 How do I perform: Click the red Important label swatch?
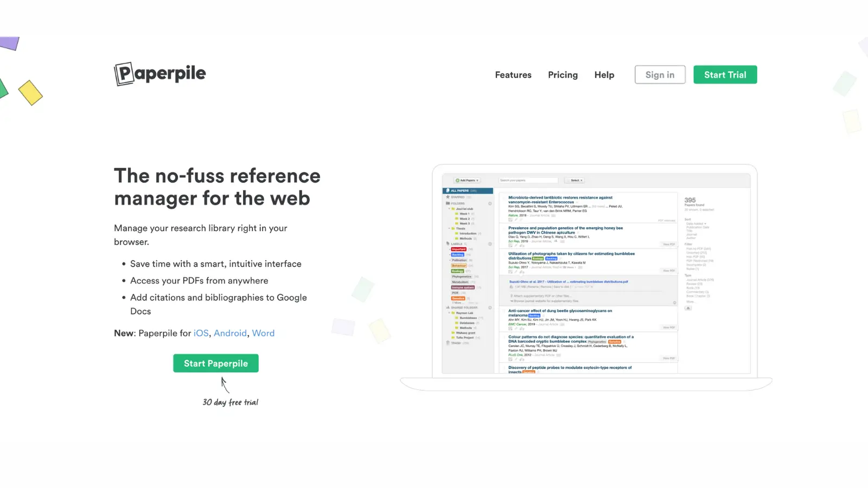tap(458, 248)
